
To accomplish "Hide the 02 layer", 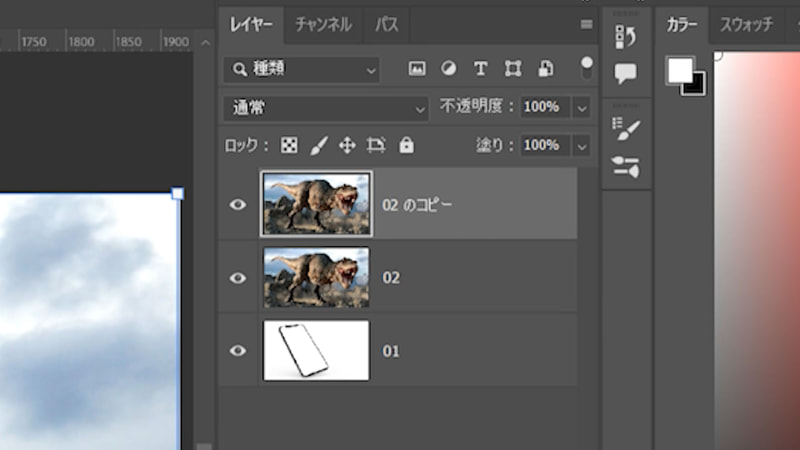I will pyautogui.click(x=238, y=278).
